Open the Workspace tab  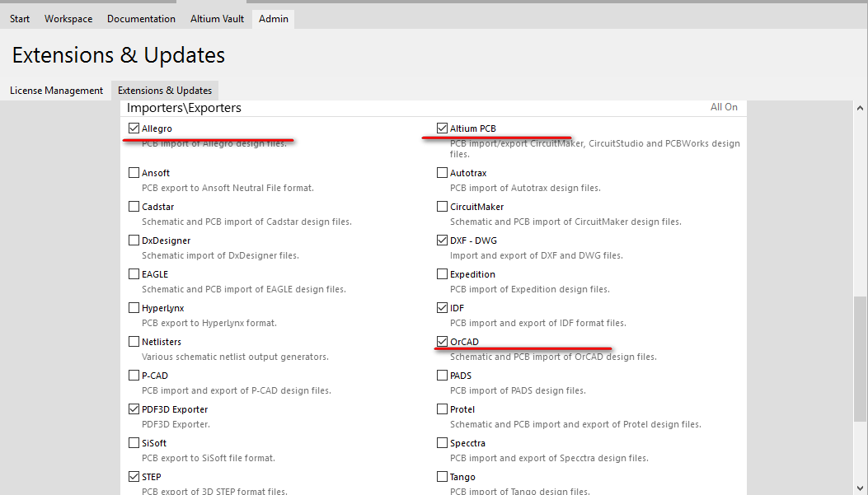click(68, 19)
